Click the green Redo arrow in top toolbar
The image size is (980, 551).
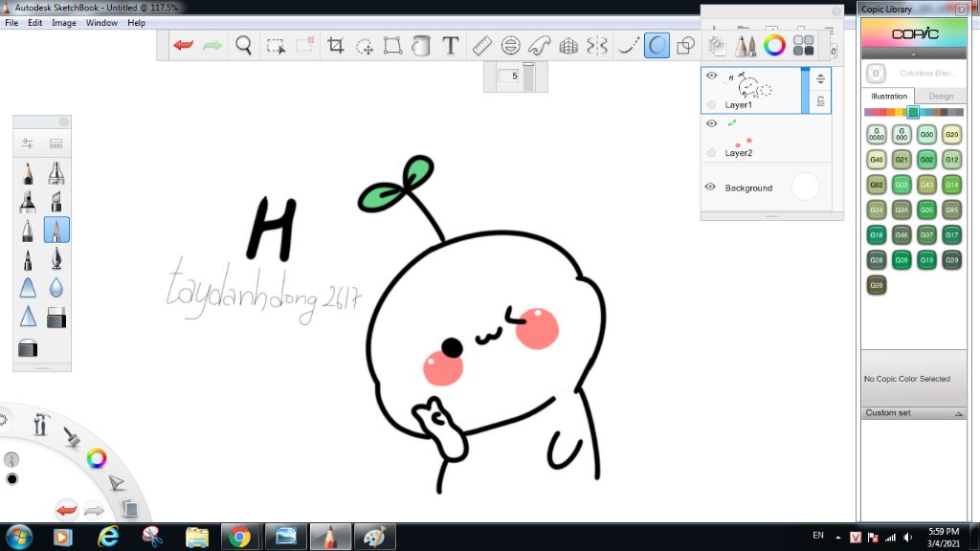coord(212,46)
